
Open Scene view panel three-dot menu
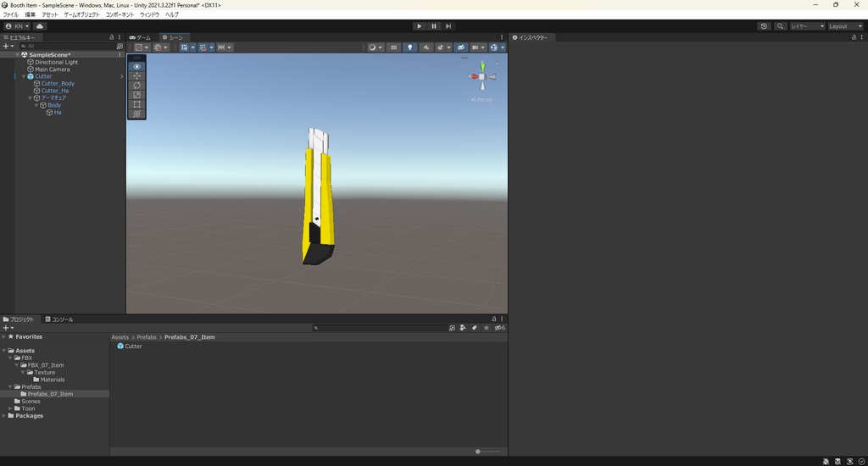pyautogui.click(x=502, y=37)
